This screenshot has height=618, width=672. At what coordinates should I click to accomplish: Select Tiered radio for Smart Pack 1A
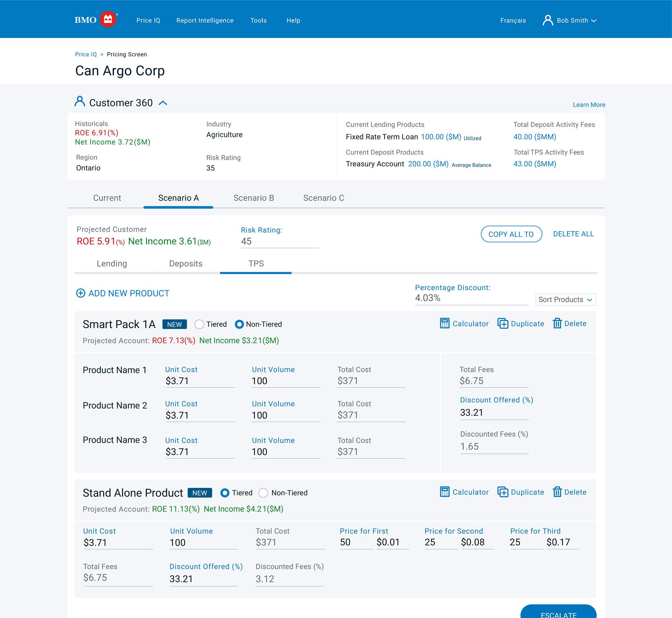click(x=199, y=324)
